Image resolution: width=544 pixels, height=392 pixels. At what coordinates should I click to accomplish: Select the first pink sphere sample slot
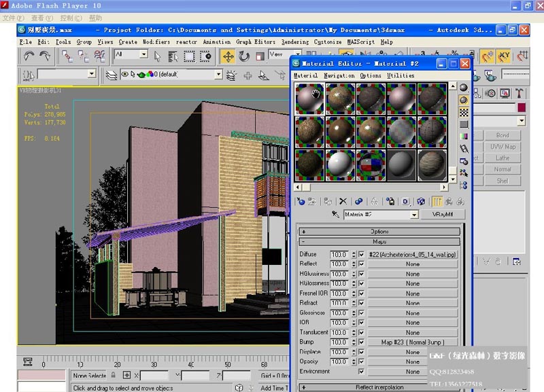pyautogui.click(x=309, y=99)
